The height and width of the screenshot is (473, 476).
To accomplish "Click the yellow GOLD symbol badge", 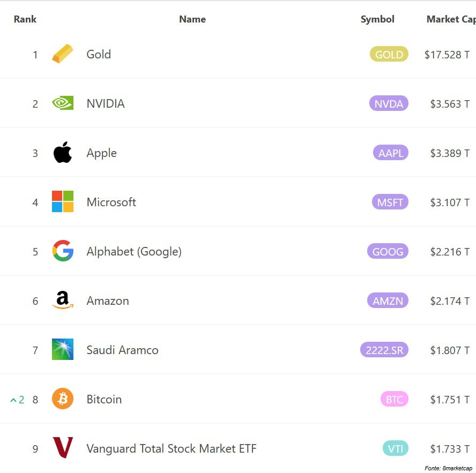I will (x=389, y=54).
